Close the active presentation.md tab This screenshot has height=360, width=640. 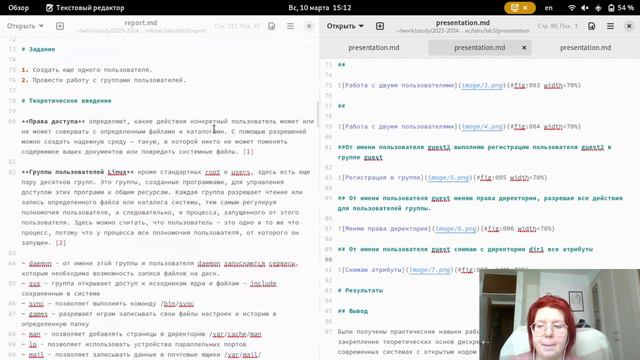click(x=524, y=48)
